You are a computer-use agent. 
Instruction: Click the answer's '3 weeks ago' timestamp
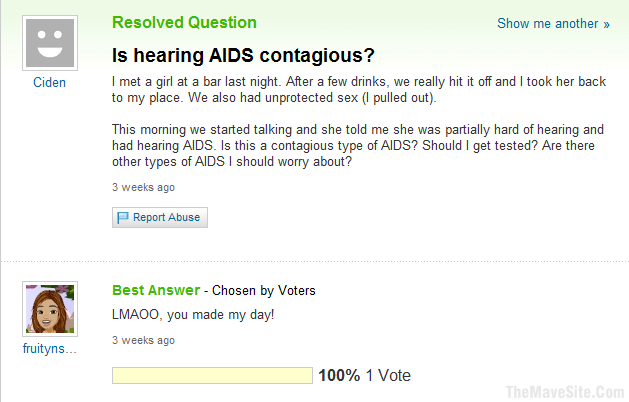[143, 340]
